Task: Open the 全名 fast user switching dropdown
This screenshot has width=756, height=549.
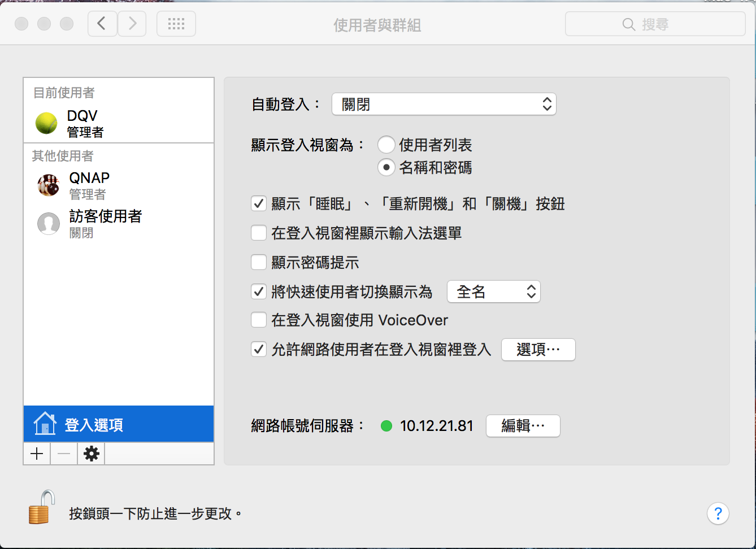Action: tap(493, 291)
